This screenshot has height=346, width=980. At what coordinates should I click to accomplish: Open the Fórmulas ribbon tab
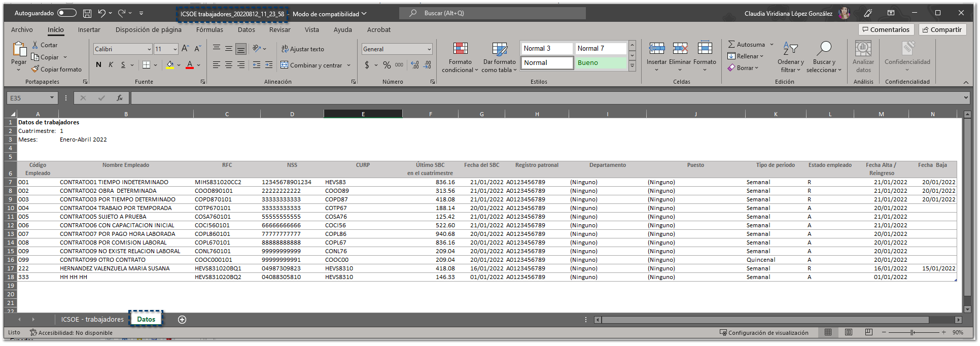pyautogui.click(x=209, y=30)
